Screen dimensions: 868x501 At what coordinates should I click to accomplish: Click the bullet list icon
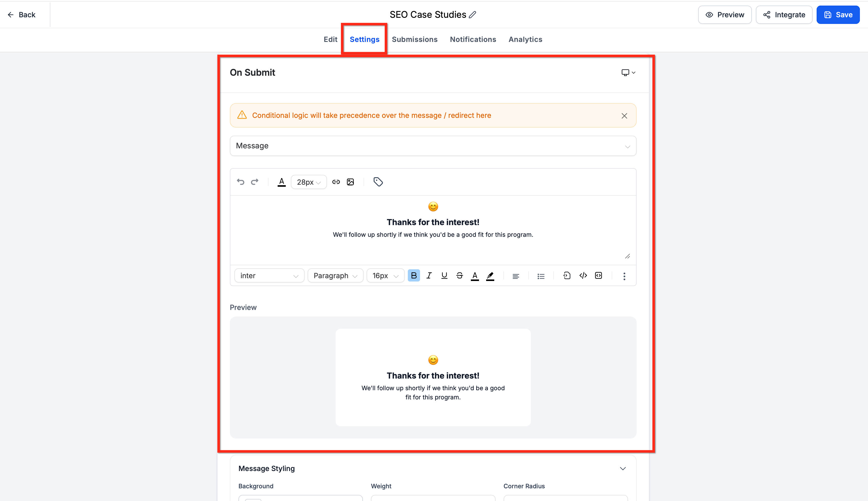(x=541, y=276)
